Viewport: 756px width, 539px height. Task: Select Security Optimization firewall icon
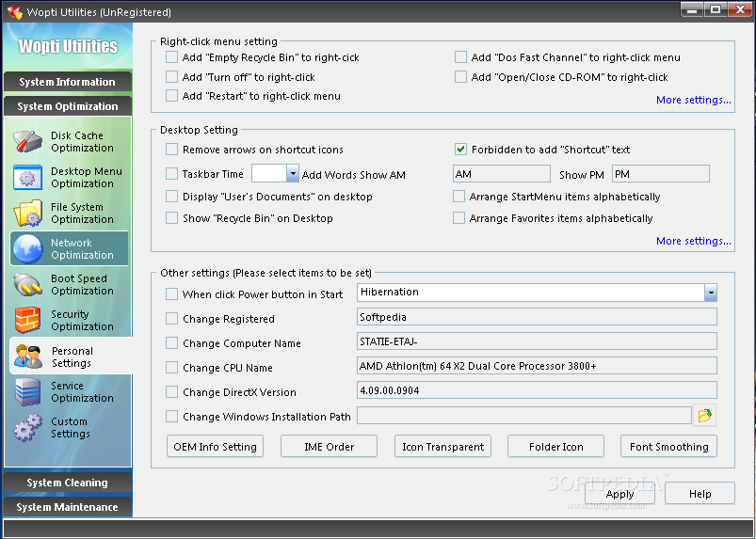[x=28, y=321]
